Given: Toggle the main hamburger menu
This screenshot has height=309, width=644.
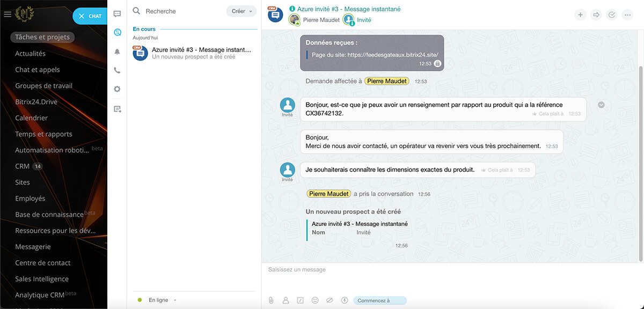Looking at the screenshot, I should (x=8, y=14).
